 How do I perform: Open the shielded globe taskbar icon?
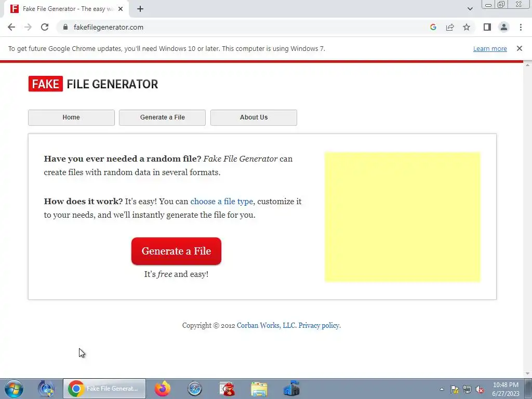46,389
